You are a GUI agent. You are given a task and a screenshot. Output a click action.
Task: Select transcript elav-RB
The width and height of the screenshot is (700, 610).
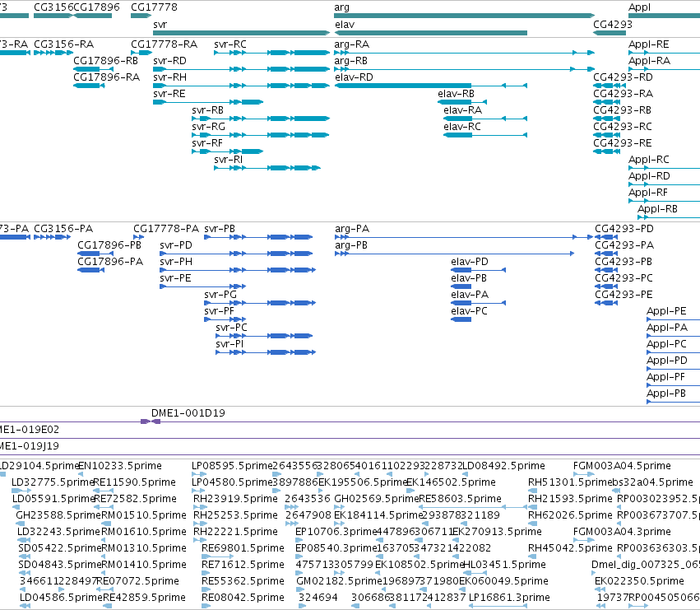point(462,102)
